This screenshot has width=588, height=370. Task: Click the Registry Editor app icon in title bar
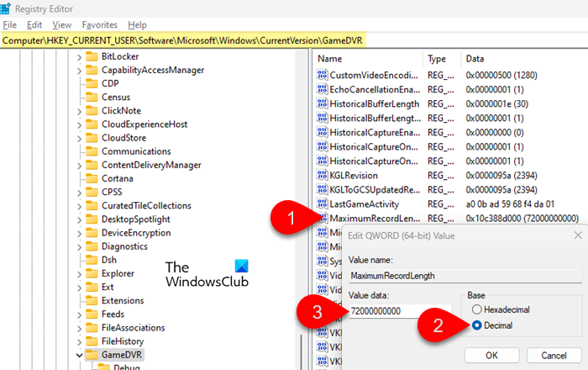(x=5, y=8)
